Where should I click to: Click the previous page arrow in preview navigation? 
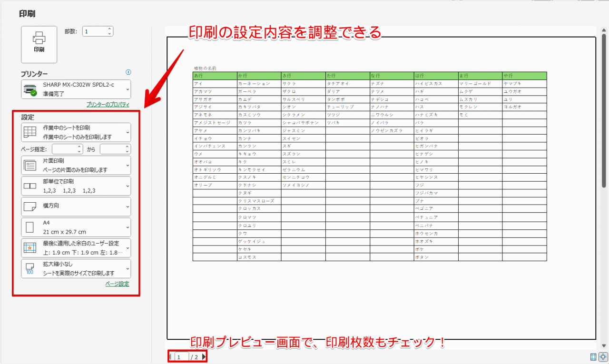click(x=171, y=356)
